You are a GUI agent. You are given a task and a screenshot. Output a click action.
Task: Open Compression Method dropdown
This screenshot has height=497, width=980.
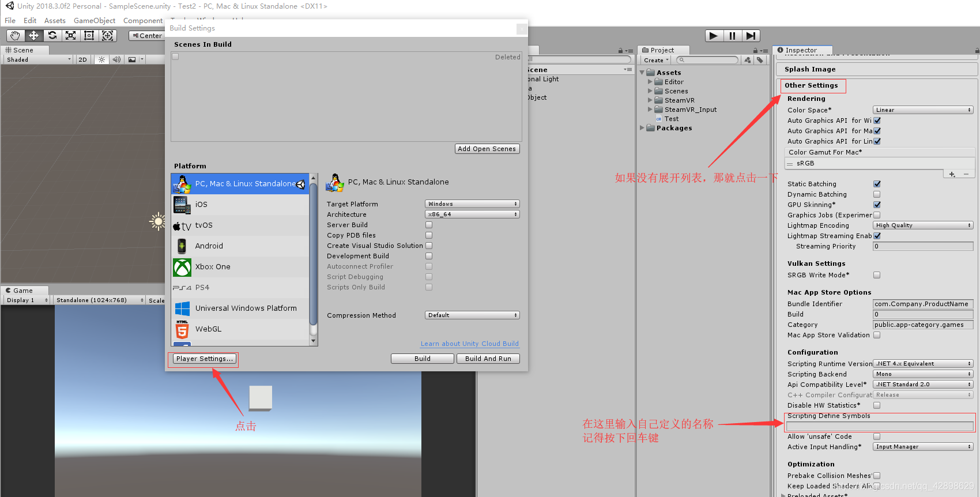[x=472, y=315]
